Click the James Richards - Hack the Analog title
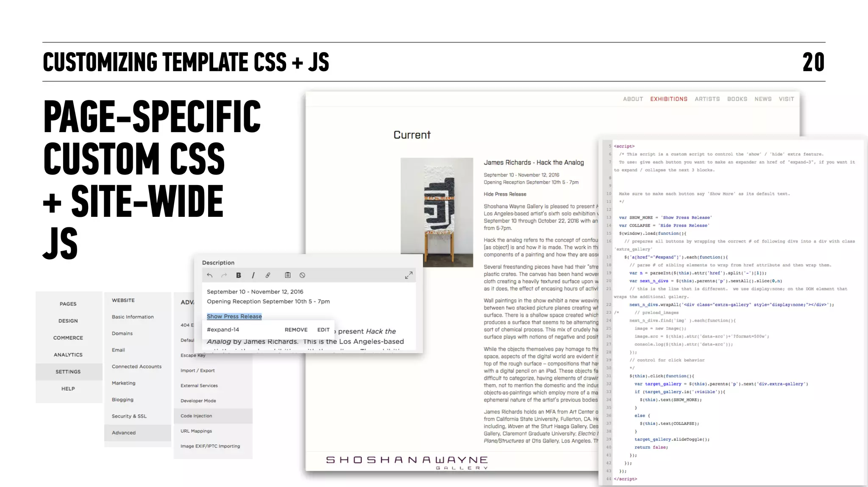The height and width of the screenshot is (487, 868). pos(534,163)
